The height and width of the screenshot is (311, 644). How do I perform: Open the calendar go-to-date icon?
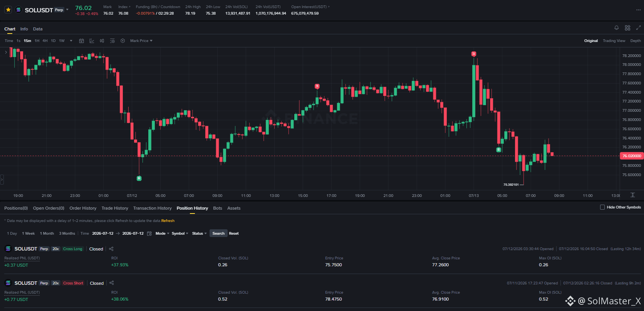pos(82,41)
